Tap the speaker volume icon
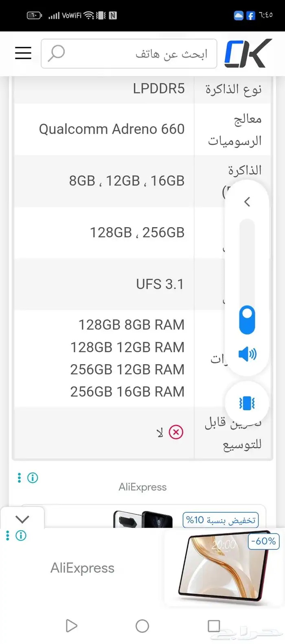This screenshot has width=285, height=644. pos(247,354)
